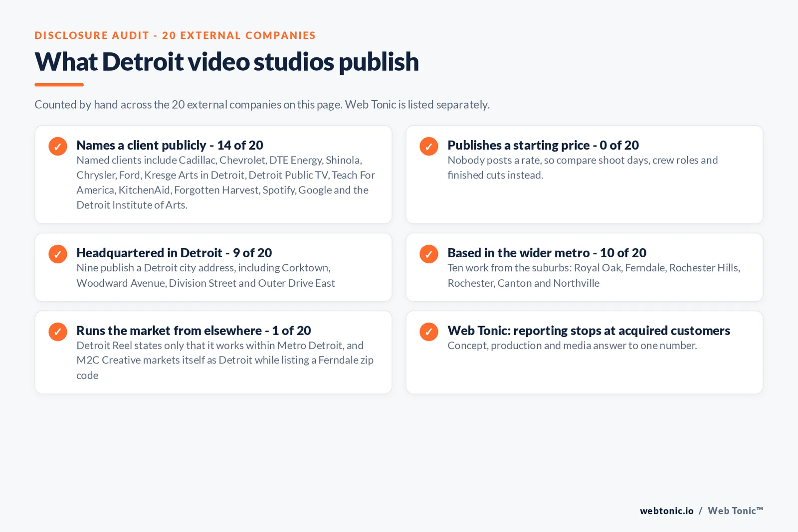The height and width of the screenshot is (532, 798).
Task: Select the heading 'Names a client publicly - 14 of 20'
Action: (170, 145)
